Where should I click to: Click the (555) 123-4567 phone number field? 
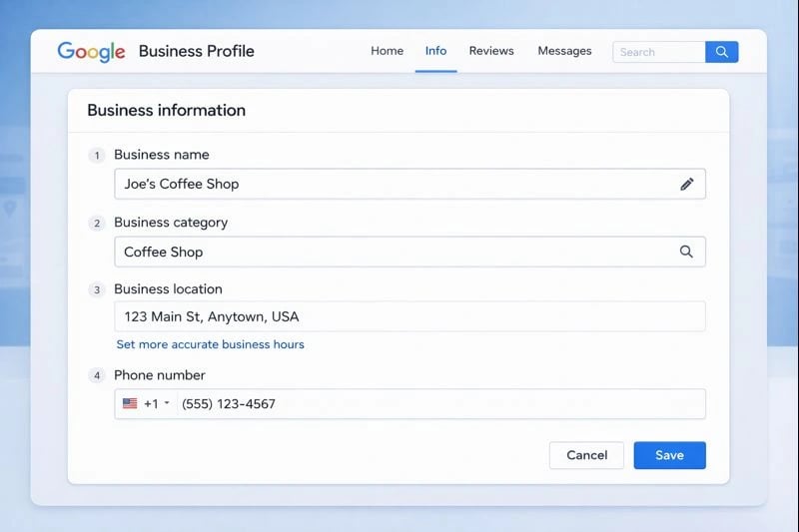coord(440,403)
